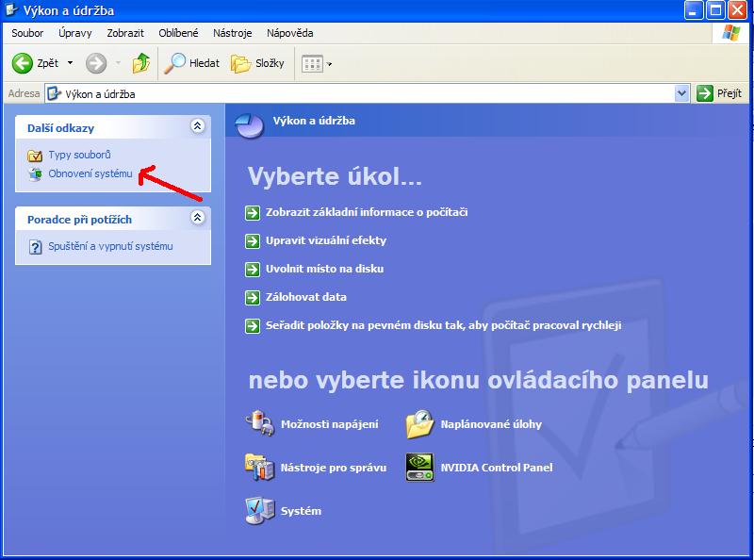Select Uvolnit místo na disku task

324,269
